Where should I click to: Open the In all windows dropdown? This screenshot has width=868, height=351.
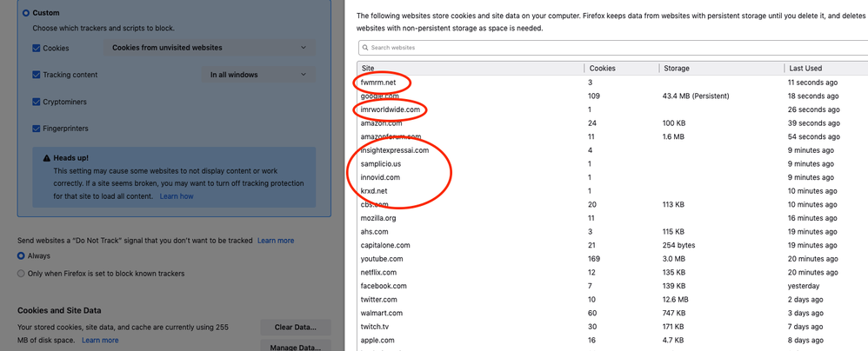point(258,75)
